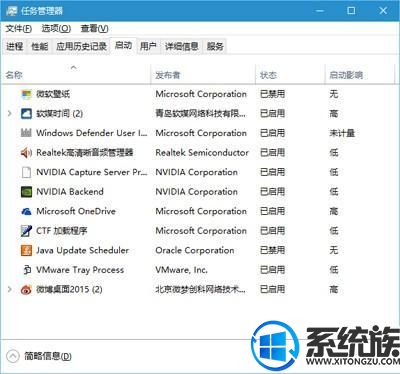
Task: Click the 微博桌面2015 Weibo icon
Action: tap(26, 289)
